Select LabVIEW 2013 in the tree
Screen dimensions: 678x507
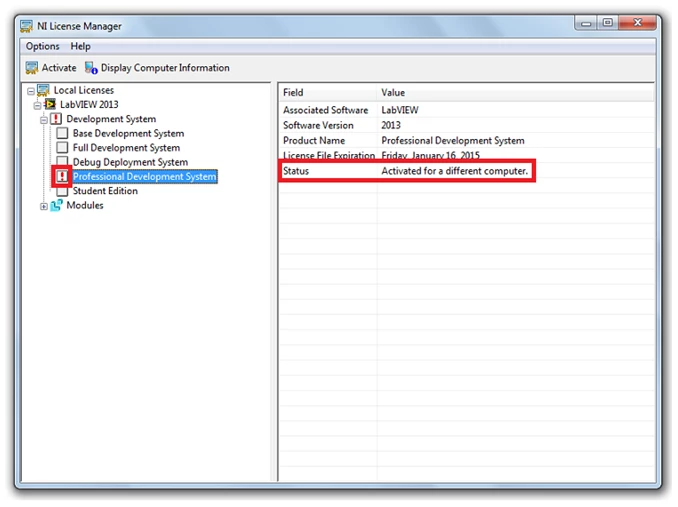(x=89, y=105)
